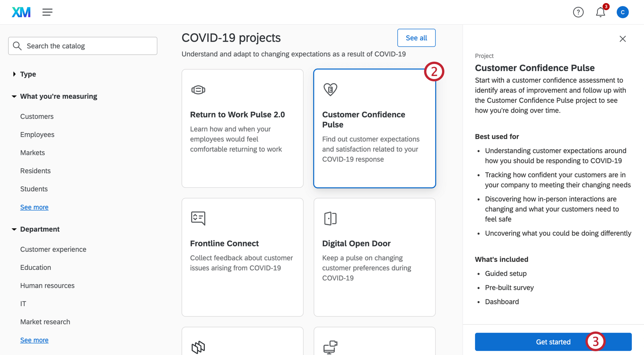Viewport: 644px width, 355px height.
Task: Open the account avatar menu
Action: click(x=623, y=12)
